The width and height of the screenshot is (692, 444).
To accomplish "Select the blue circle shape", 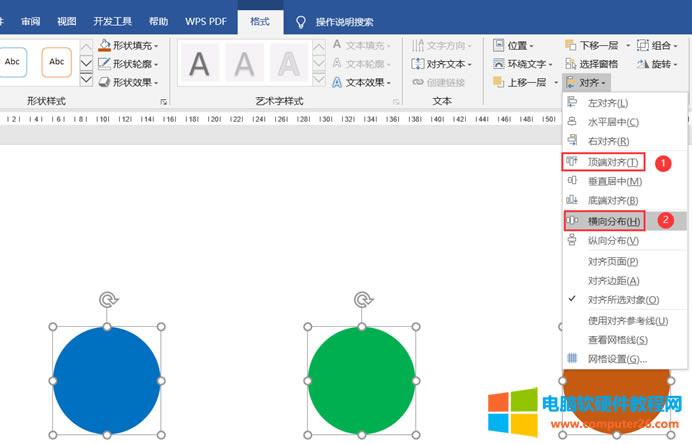I will (107, 380).
